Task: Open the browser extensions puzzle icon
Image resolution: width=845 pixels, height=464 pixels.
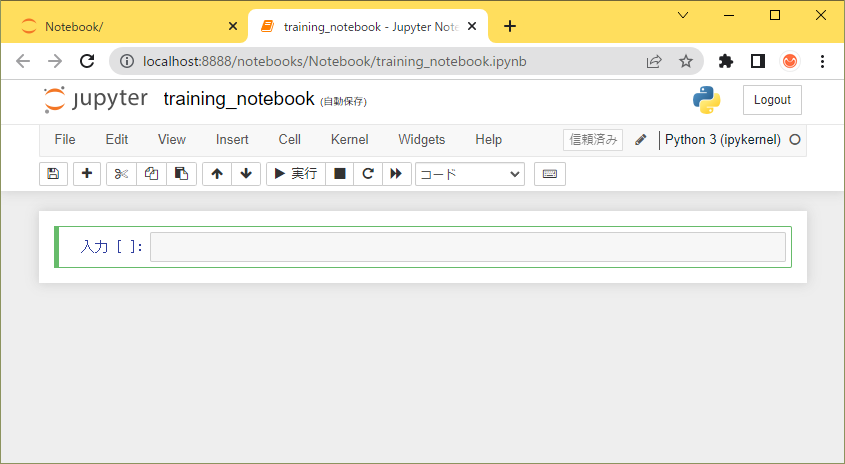Action: pyautogui.click(x=726, y=61)
